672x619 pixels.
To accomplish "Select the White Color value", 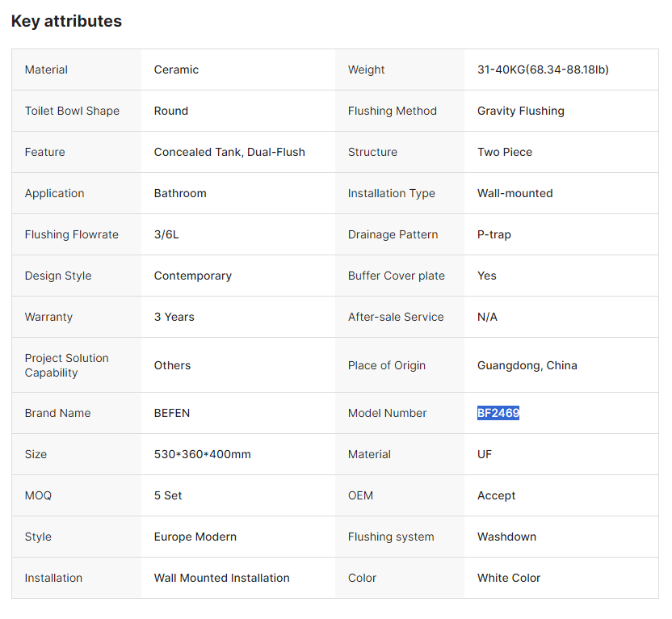I will pos(509,578).
